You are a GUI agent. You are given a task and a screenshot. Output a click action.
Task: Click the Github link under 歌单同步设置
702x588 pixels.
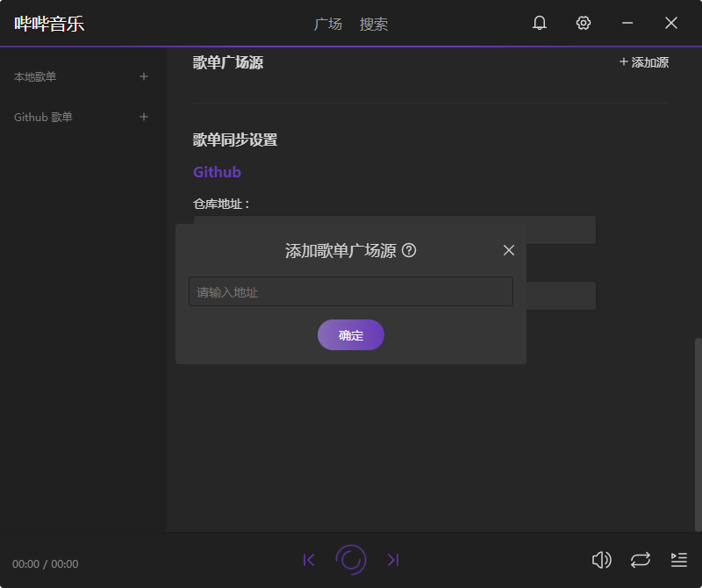(217, 171)
